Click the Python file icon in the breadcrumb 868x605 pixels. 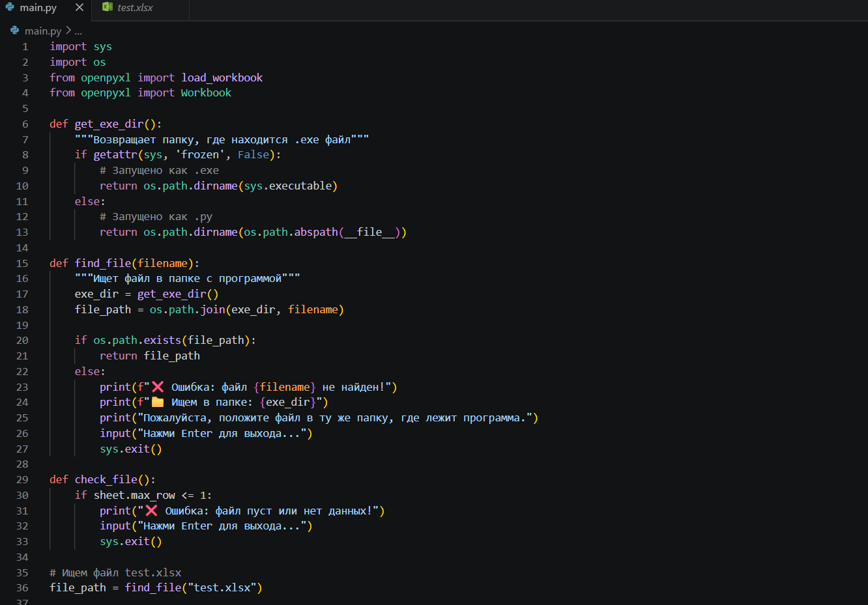(x=15, y=31)
